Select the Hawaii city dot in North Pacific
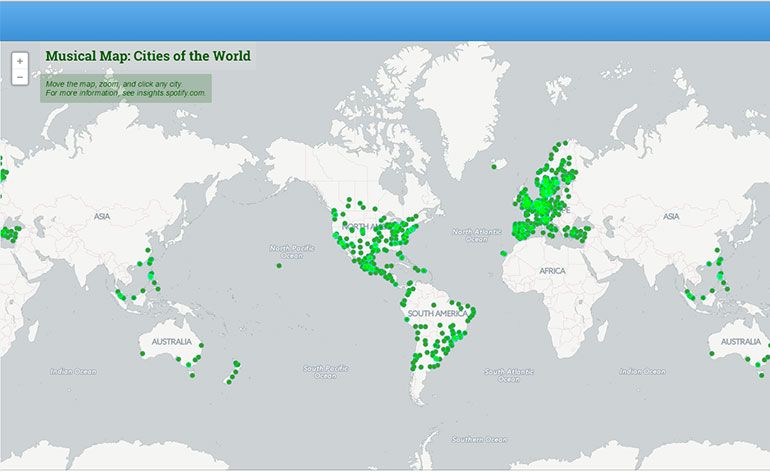Viewport: 770px width, 472px height. [x=278, y=265]
